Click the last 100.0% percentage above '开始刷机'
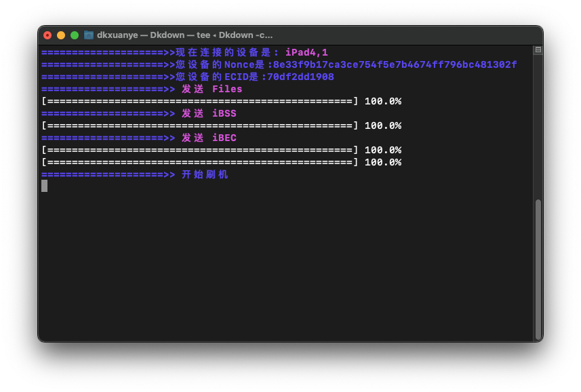This screenshot has width=581, height=392. pos(383,163)
